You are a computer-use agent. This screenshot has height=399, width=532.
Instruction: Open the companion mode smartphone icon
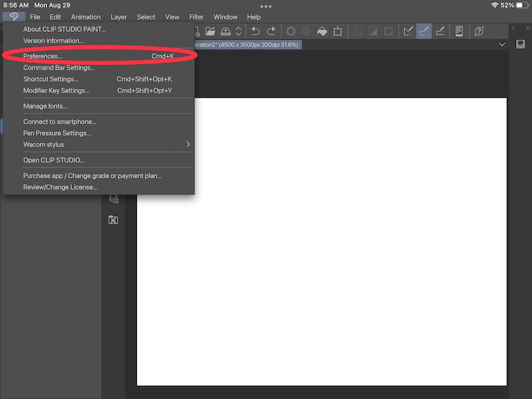[458, 31]
